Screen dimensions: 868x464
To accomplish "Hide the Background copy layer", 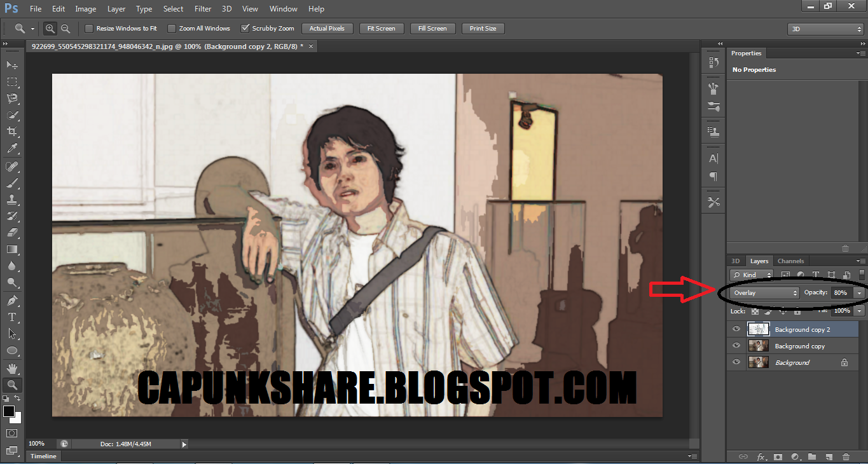I will [736, 346].
